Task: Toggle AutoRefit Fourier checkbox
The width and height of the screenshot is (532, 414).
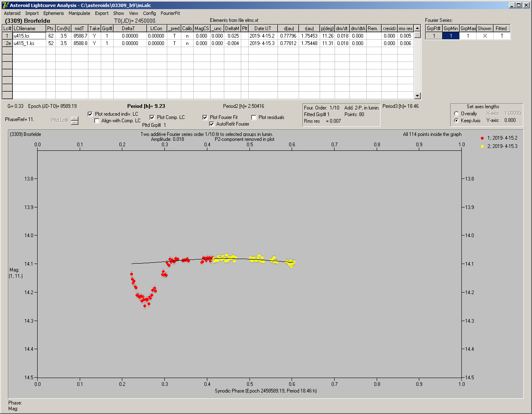Action: pyautogui.click(x=212, y=124)
